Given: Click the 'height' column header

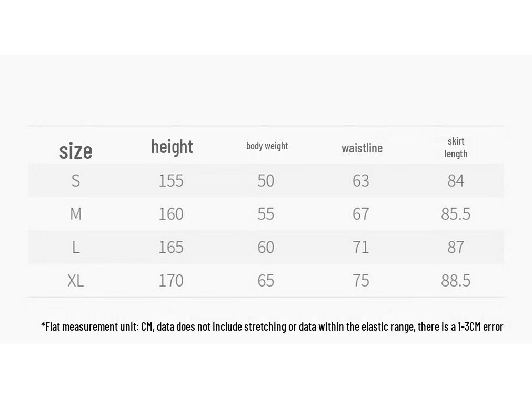Looking at the screenshot, I should tap(172, 147).
